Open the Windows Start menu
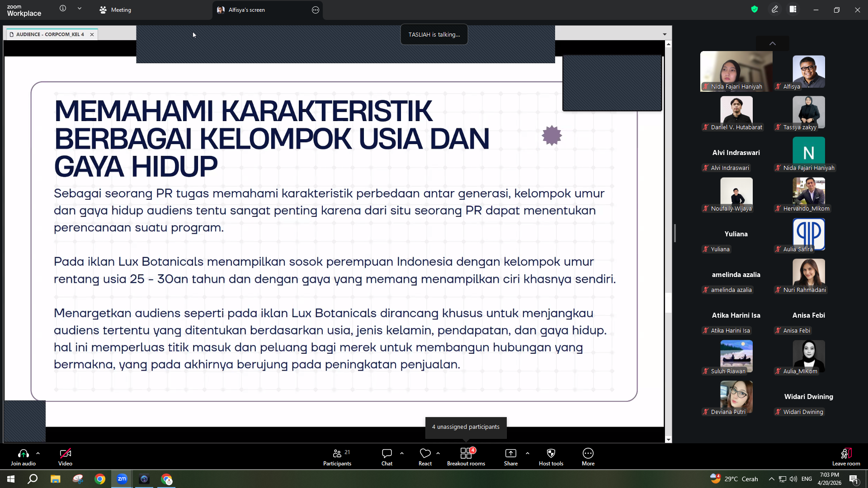This screenshot has width=868, height=488. [x=11, y=479]
